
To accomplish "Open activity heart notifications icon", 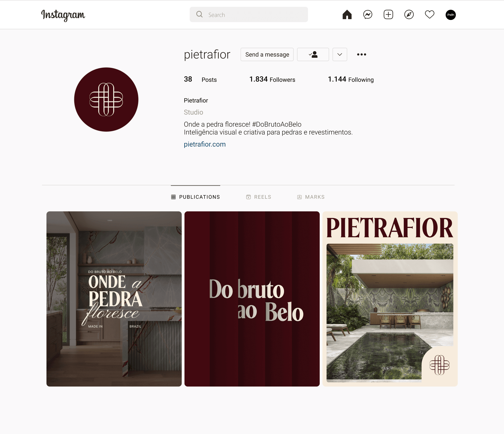I will pyautogui.click(x=430, y=15).
